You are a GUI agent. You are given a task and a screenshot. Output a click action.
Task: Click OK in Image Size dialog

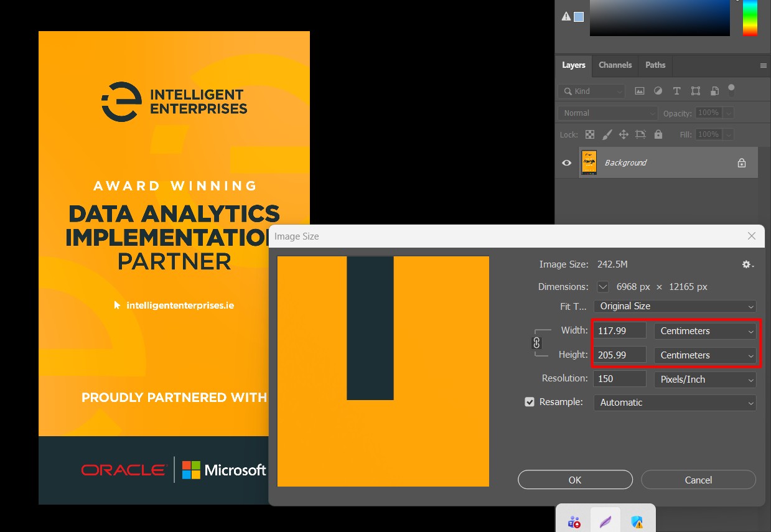[575, 480]
